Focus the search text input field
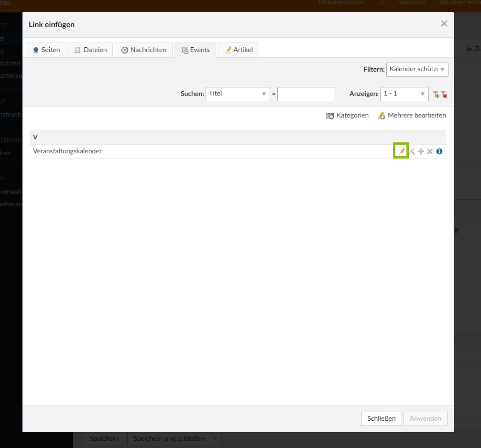The width and height of the screenshot is (481, 448). pos(306,94)
